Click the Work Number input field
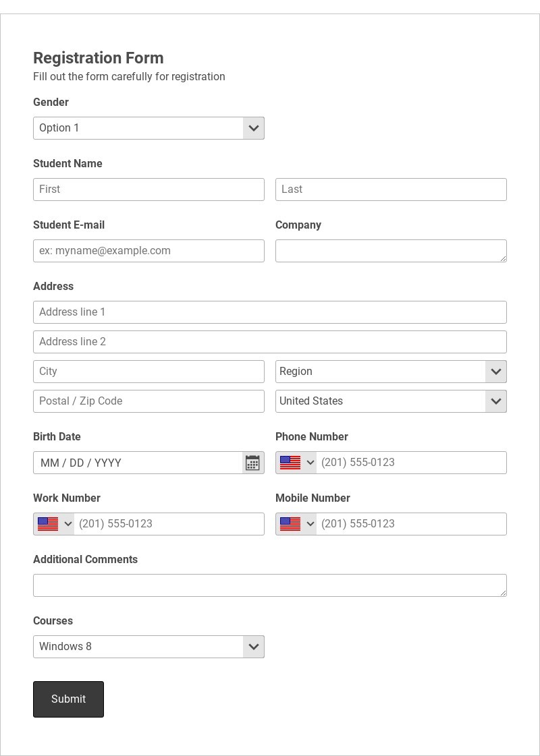The width and height of the screenshot is (540, 756). click(x=169, y=524)
